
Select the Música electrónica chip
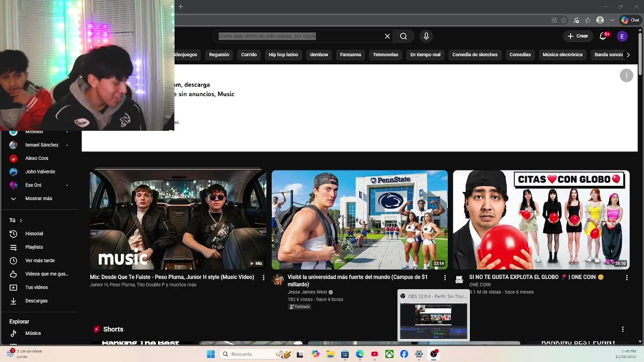(562, 55)
